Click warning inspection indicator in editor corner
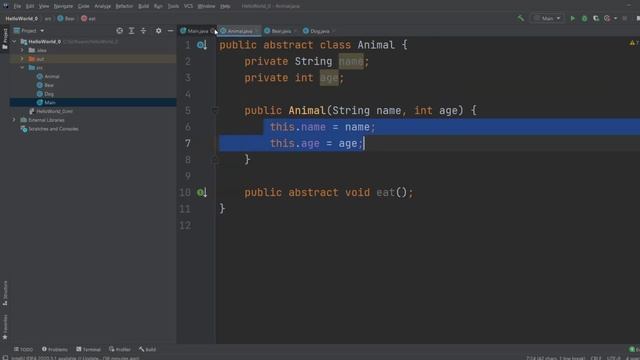Viewport: 640px width, 360px height. (x=634, y=42)
